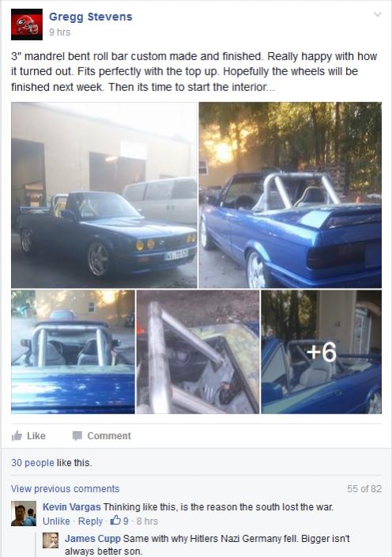Click James Cupp's avatar thumbnail
Image resolution: width=392 pixels, height=557 pixels.
[x=51, y=540]
